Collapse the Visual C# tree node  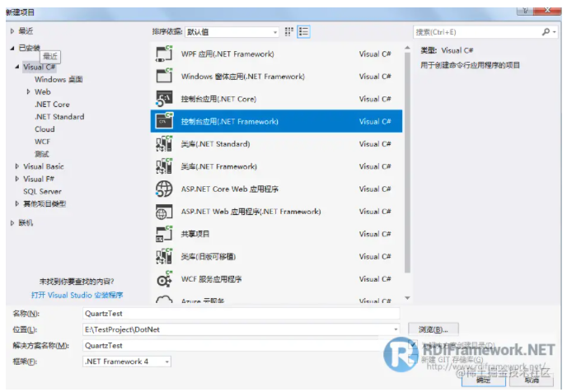(x=17, y=67)
